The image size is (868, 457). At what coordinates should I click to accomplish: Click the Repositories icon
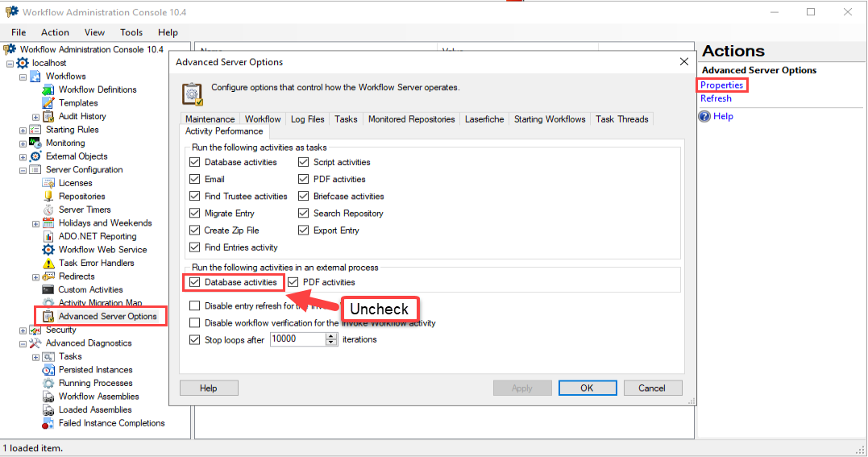click(48, 196)
